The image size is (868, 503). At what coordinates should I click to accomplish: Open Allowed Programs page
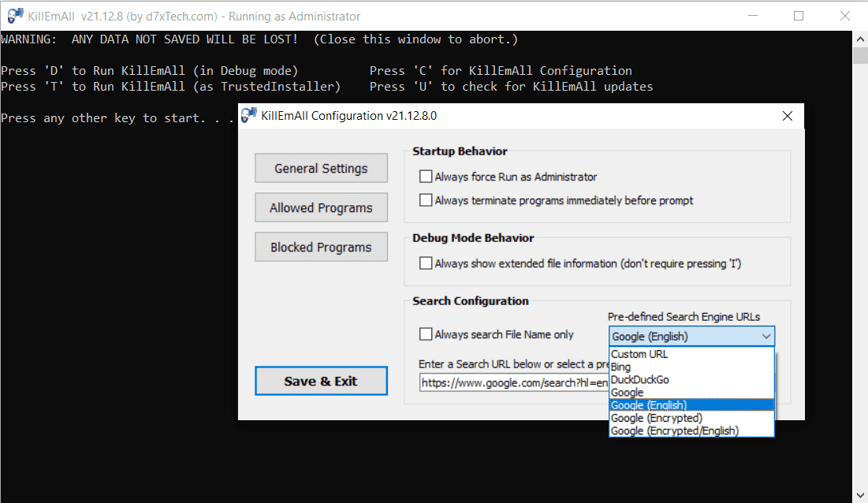pyautogui.click(x=321, y=207)
